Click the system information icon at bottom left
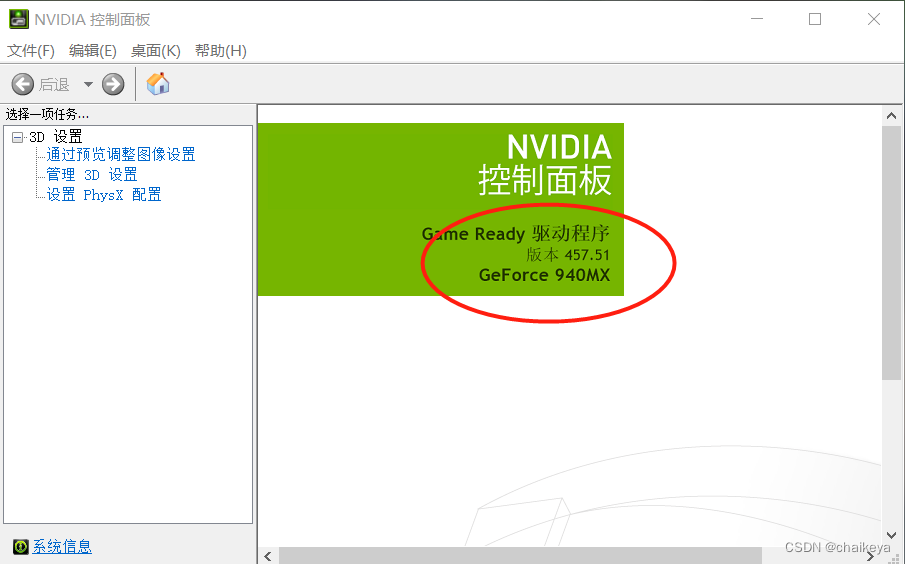The image size is (905, 564). (21, 546)
